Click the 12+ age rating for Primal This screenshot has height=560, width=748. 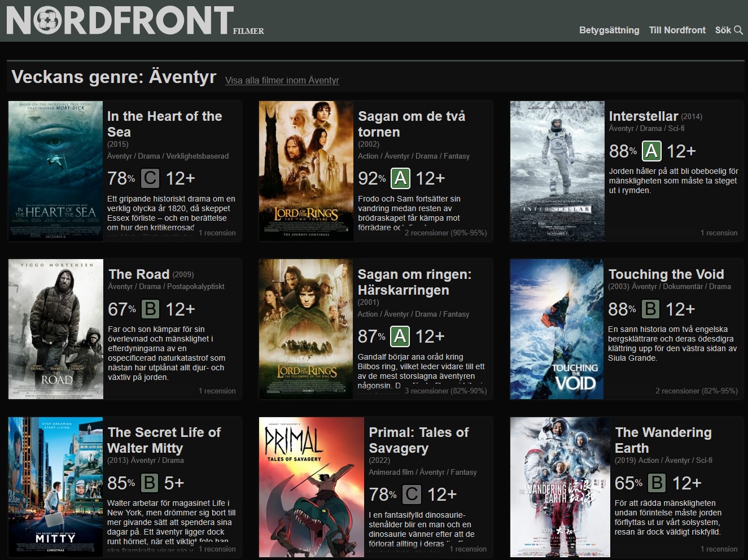[442, 495]
